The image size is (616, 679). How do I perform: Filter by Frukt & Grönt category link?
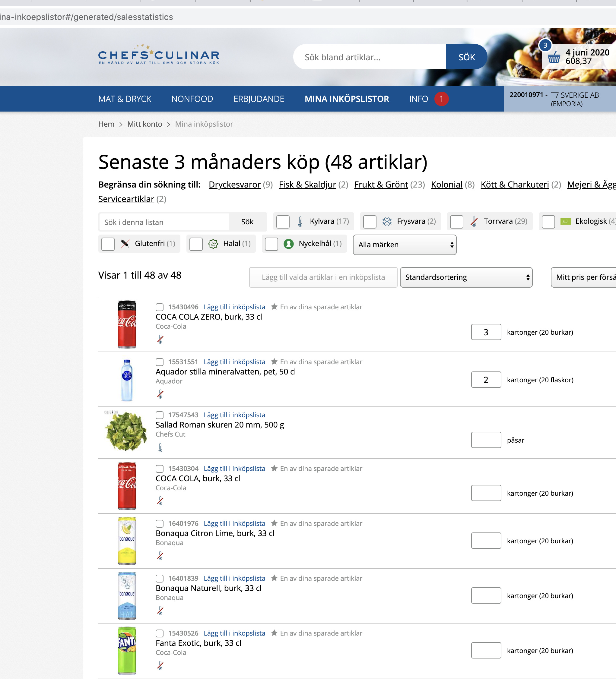[x=381, y=185]
